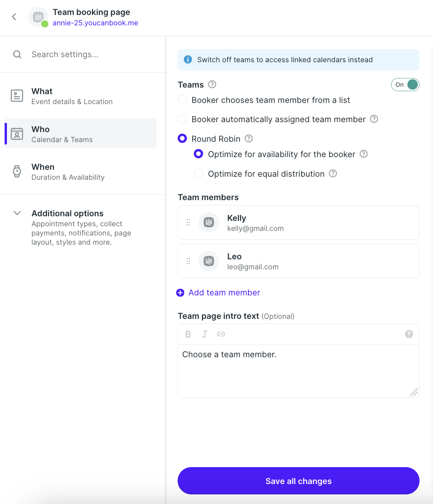433x504 pixels.
Task: Open Leo team member card
Action: [x=298, y=261]
